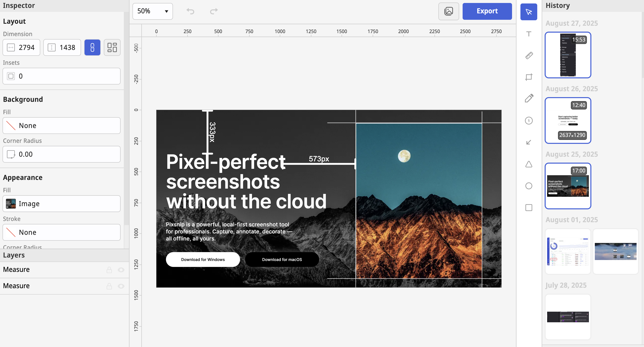Select the Triangle shape tool

click(x=529, y=164)
